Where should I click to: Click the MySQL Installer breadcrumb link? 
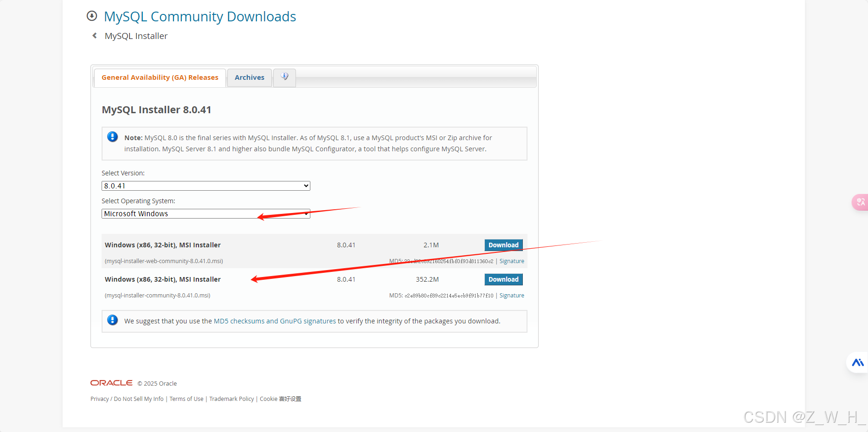136,36
